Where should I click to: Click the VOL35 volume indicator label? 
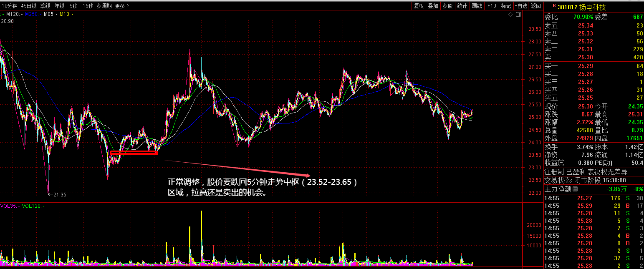click(x=10, y=206)
